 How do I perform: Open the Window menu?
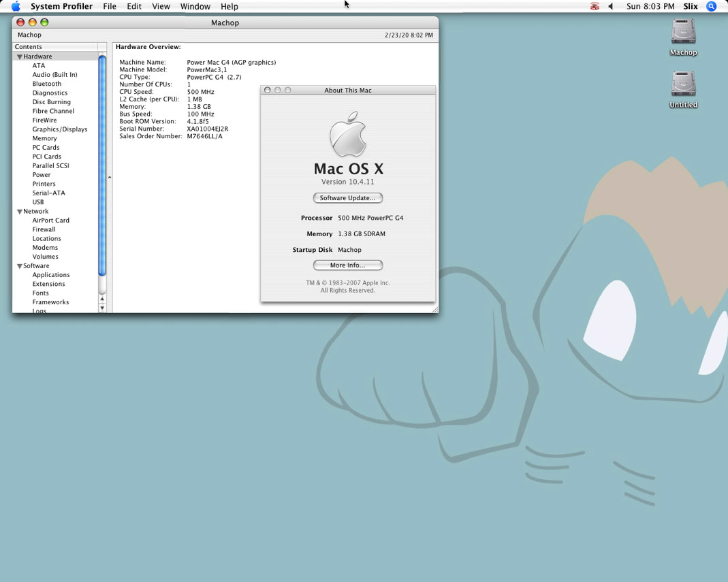[x=195, y=7]
